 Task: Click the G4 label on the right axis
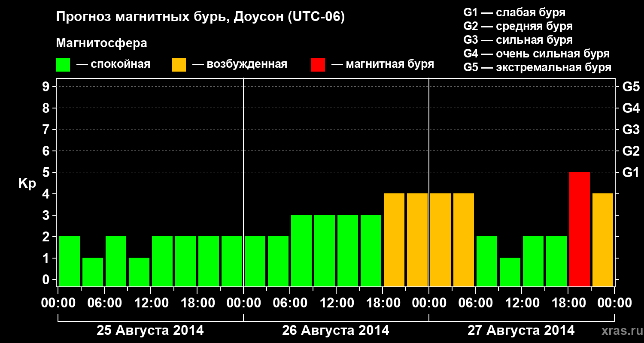coord(631,108)
